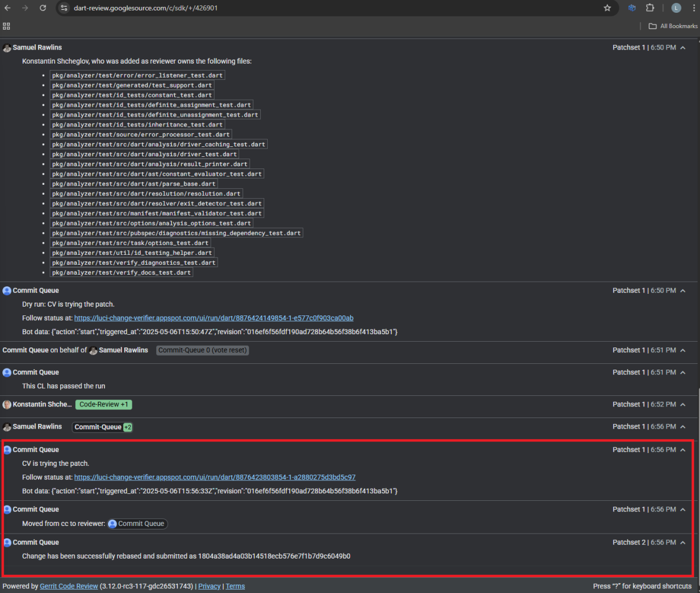Open the Privacy link in the footer
This screenshot has height=593, width=700.
pos(209,586)
